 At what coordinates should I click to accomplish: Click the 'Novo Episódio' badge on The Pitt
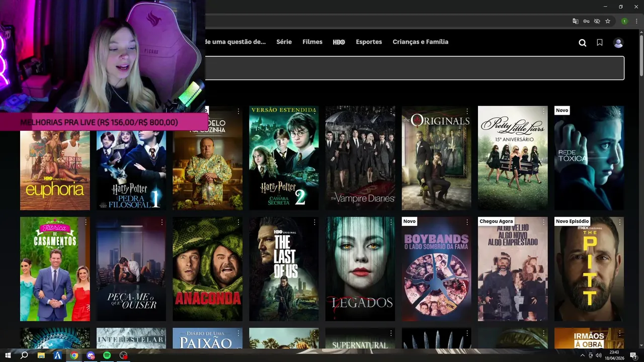pyautogui.click(x=572, y=221)
